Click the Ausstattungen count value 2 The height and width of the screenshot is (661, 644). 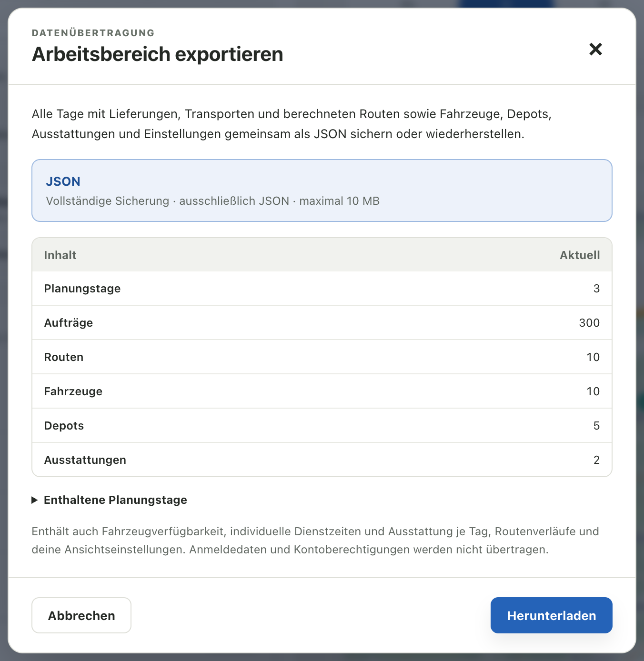[596, 460]
